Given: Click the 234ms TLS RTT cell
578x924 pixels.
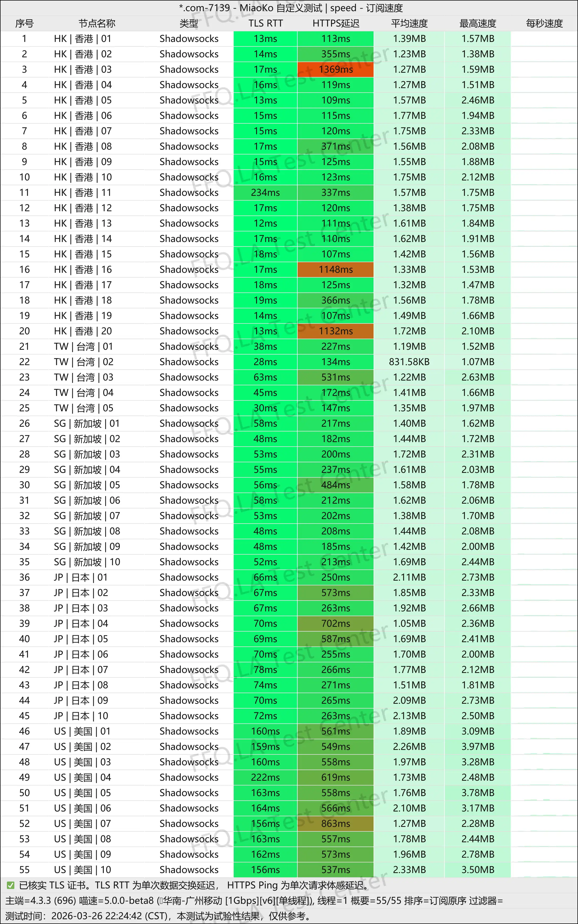Looking at the screenshot, I should pyautogui.click(x=265, y=192).
